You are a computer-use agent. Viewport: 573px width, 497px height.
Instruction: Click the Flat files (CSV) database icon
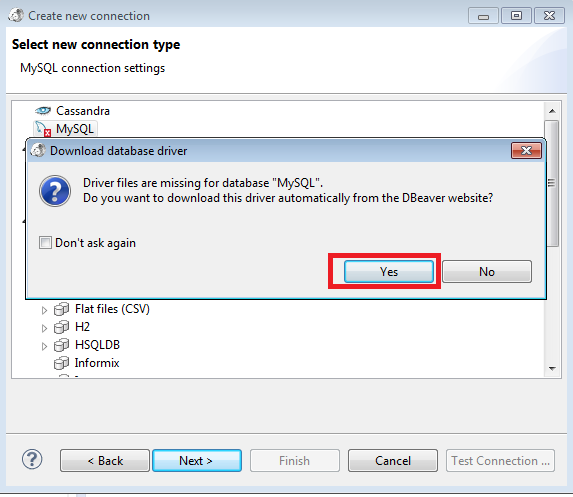click(61, 309)
